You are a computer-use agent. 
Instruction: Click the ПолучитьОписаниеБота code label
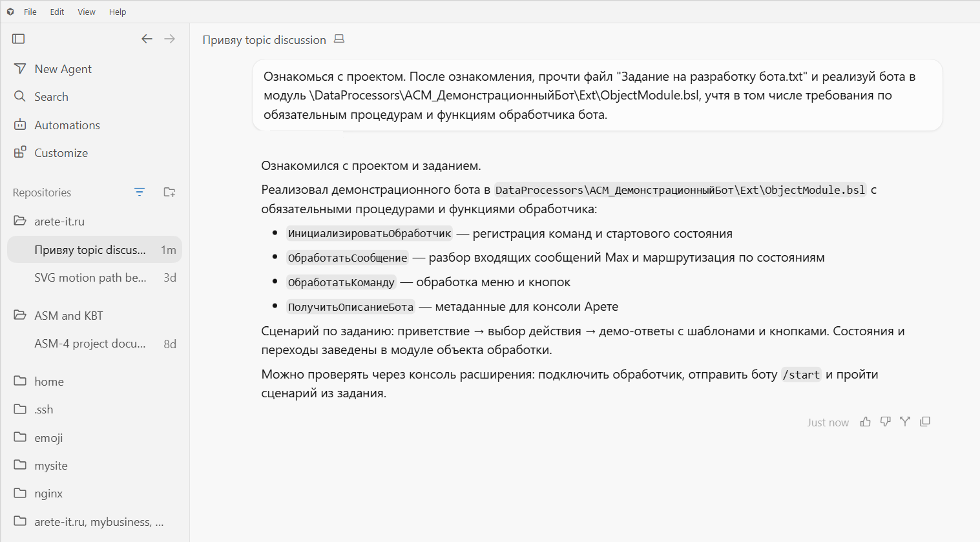[x=351, y=307]
